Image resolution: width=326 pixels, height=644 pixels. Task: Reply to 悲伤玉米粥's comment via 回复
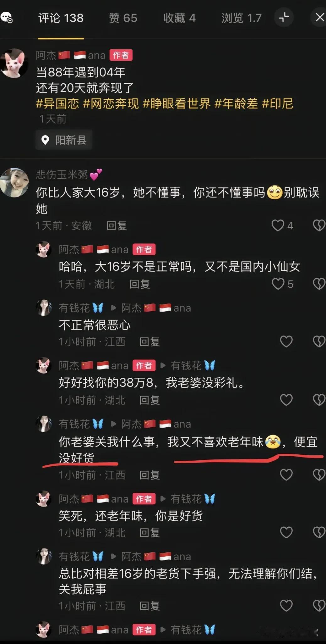(117, 225)
